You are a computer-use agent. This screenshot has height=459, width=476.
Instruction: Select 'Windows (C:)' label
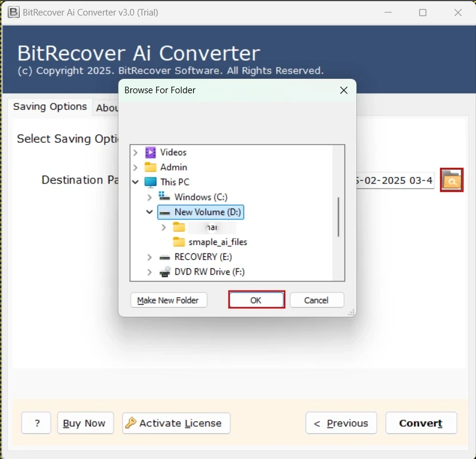(x=201, y=197)
